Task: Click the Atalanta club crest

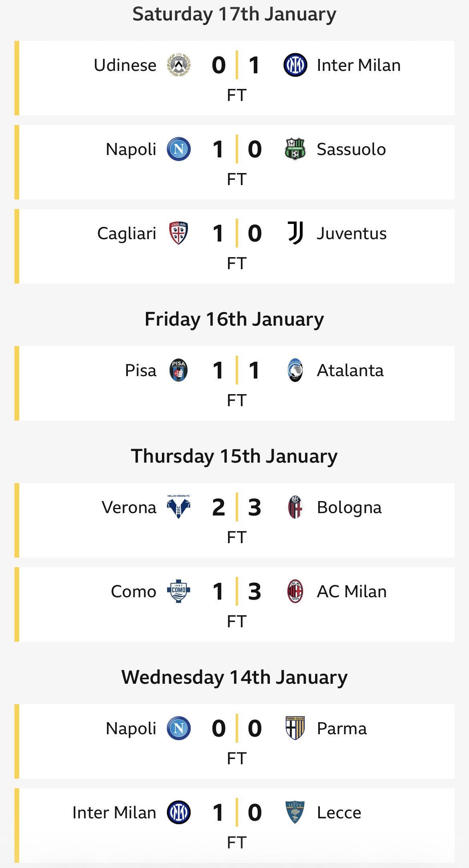Action: (x=295, y=370)
